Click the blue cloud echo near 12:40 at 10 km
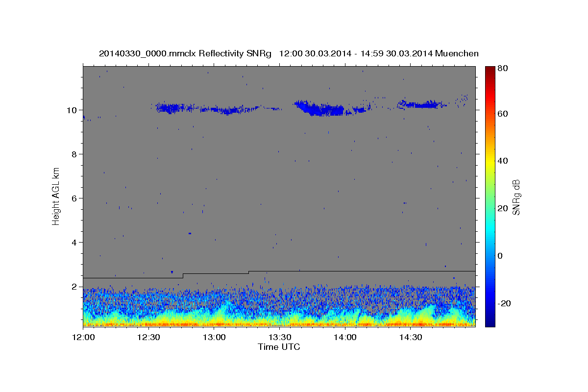 point(170,108)
